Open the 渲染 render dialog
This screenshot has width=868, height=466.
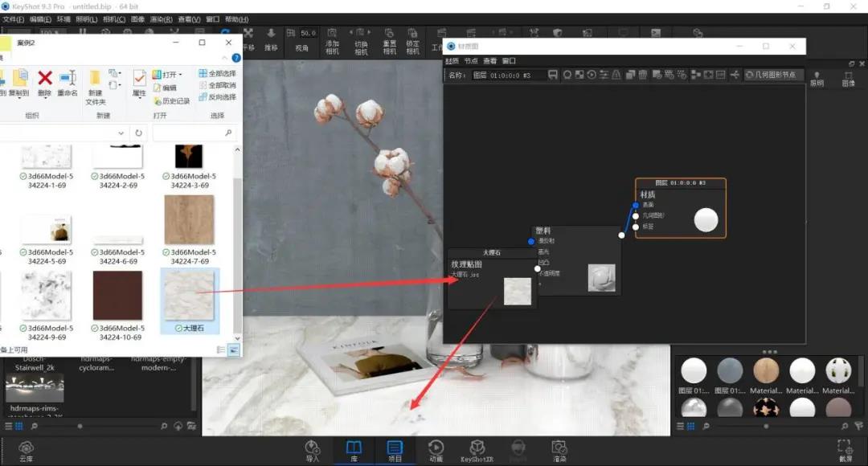pyautogui.click(x=559, y=451)
